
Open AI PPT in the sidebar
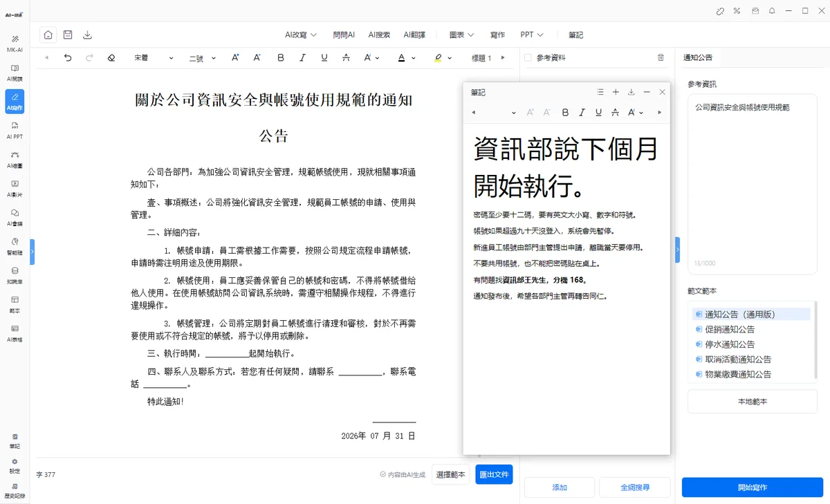[x=15, y=131]
